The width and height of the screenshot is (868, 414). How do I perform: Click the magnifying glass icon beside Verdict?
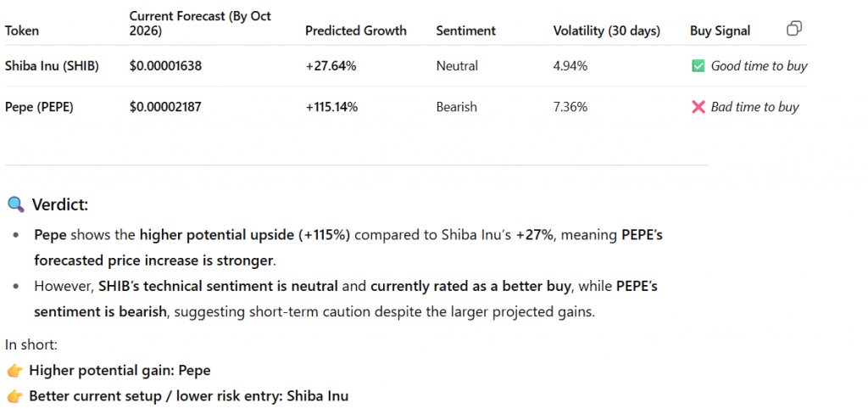pyautogui.click(x=15, y=204)
